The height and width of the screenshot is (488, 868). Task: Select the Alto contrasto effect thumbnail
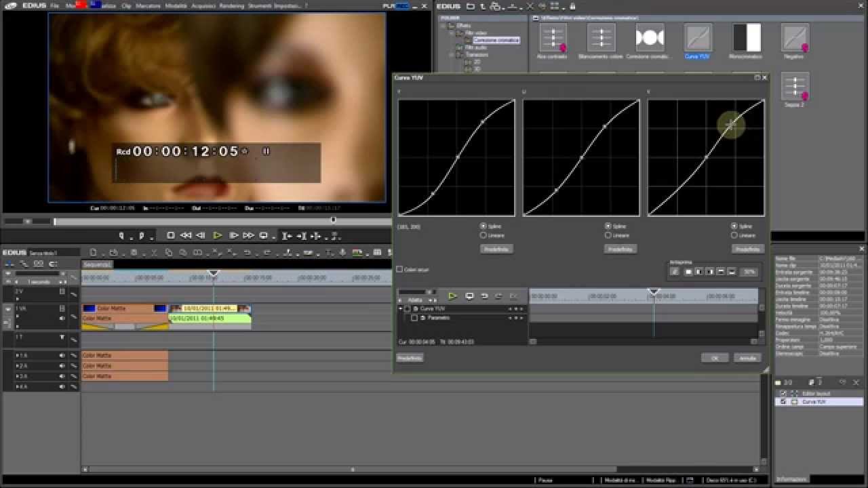tap(553, 38)
